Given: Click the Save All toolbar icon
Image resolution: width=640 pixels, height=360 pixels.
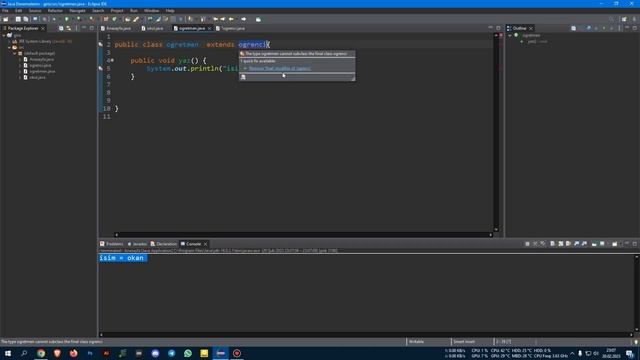Looking at the screenshot, I should (26, 19).
